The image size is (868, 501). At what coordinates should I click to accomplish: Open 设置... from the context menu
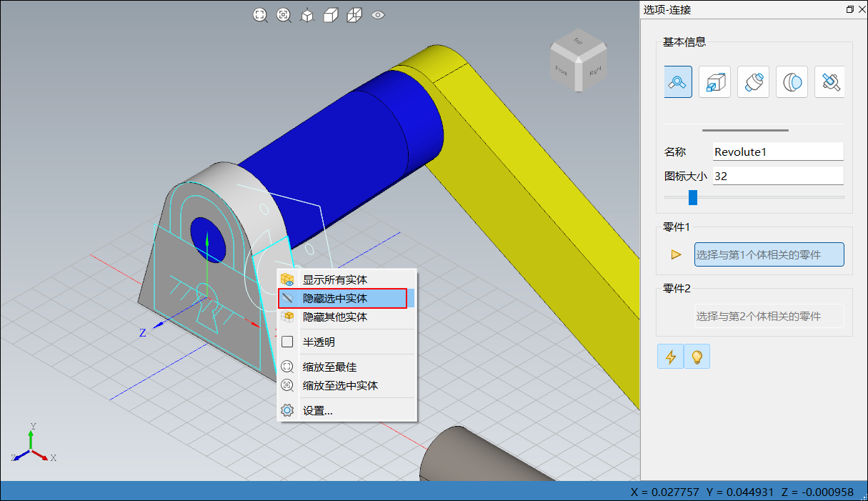[318, 411]
